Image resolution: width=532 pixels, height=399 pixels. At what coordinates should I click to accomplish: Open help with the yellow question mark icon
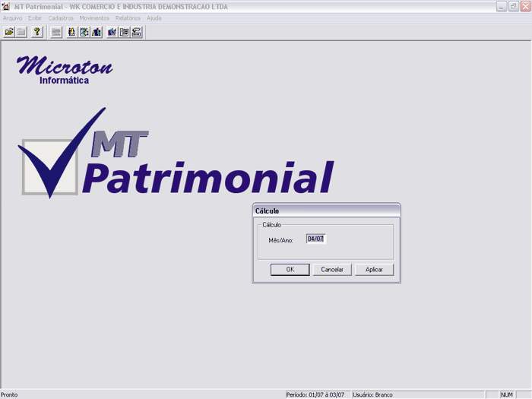(37, 32)
